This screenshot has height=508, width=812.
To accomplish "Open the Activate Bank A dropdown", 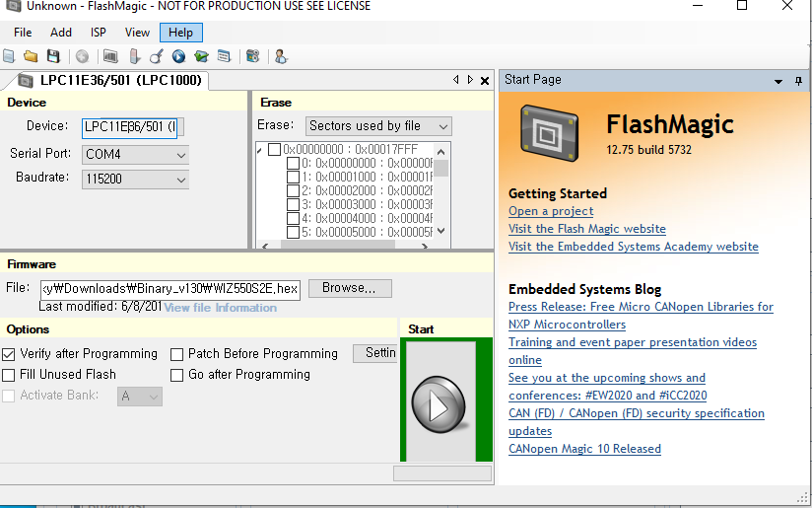I will [154, 398].
